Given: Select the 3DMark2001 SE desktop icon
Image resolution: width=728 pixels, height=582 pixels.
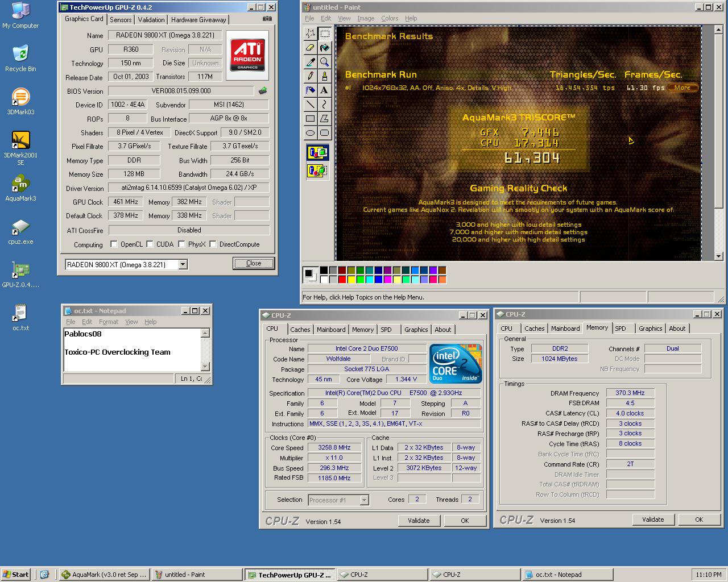Looking at the screenshot, I should pos(20,148).
